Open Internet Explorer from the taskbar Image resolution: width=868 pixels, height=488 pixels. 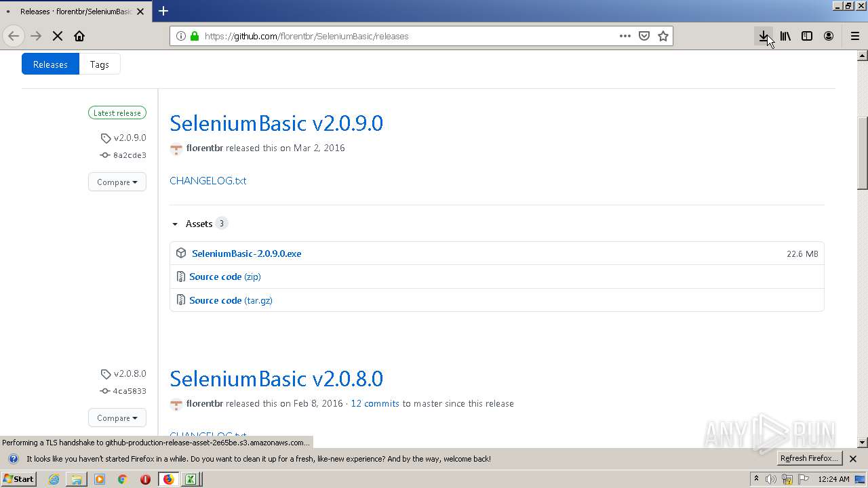tap(54, 479)
